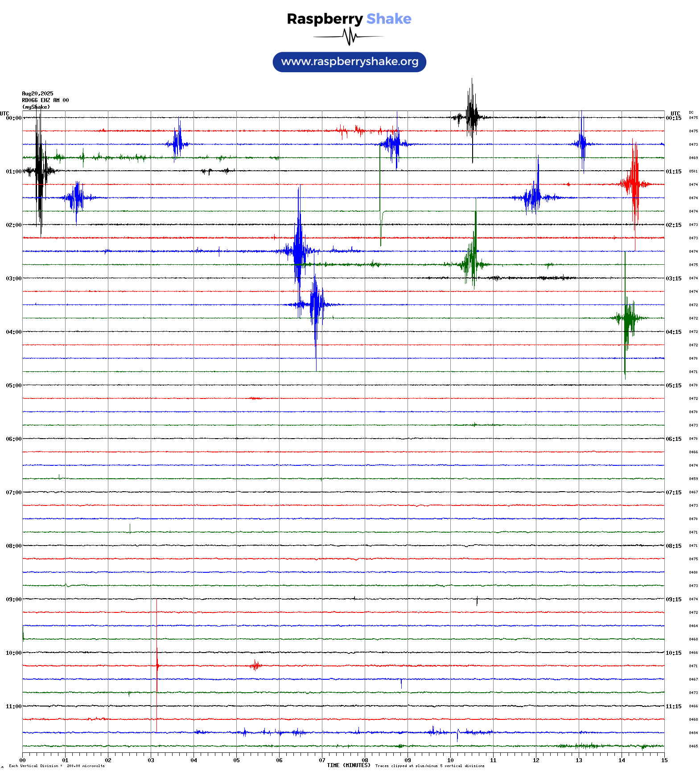This screenshot has height=772, width=700.
Task: Click the 07:00 UTC label on left axis
Action: (x=13, y=493)
